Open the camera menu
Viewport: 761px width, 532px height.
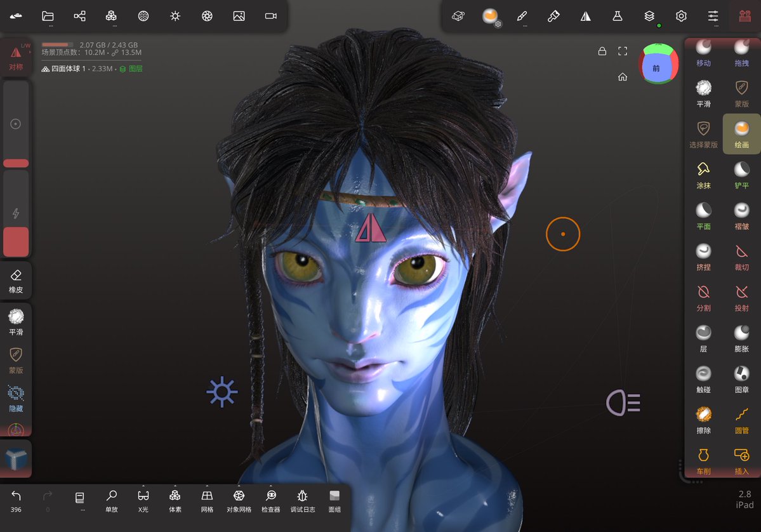point(271,16)
